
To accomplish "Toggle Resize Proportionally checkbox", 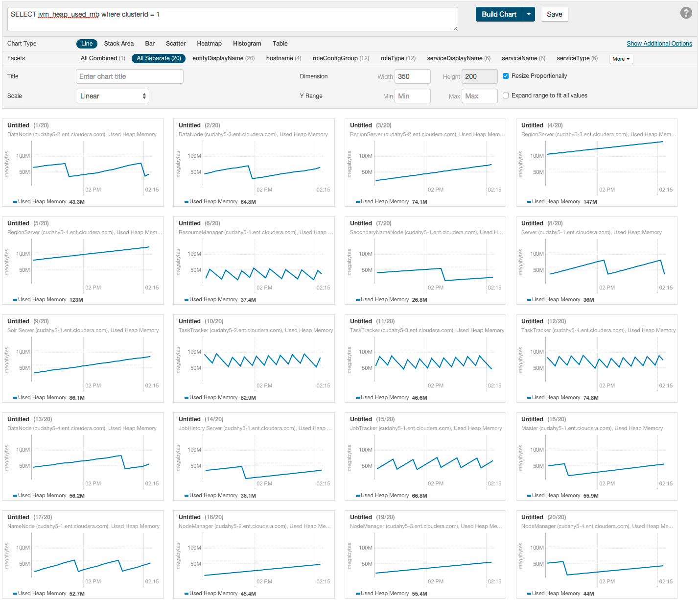I will click(x=506, y=76).
